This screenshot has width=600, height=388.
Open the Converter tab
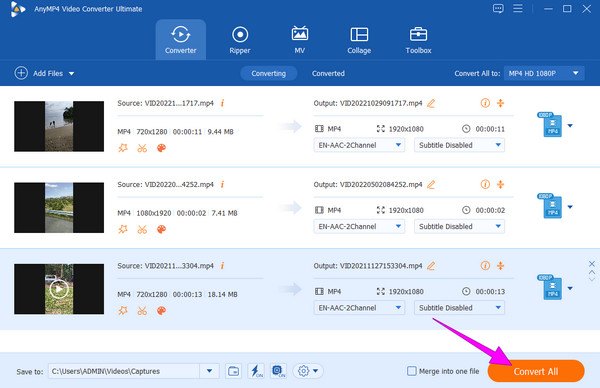tap(181, 40)
